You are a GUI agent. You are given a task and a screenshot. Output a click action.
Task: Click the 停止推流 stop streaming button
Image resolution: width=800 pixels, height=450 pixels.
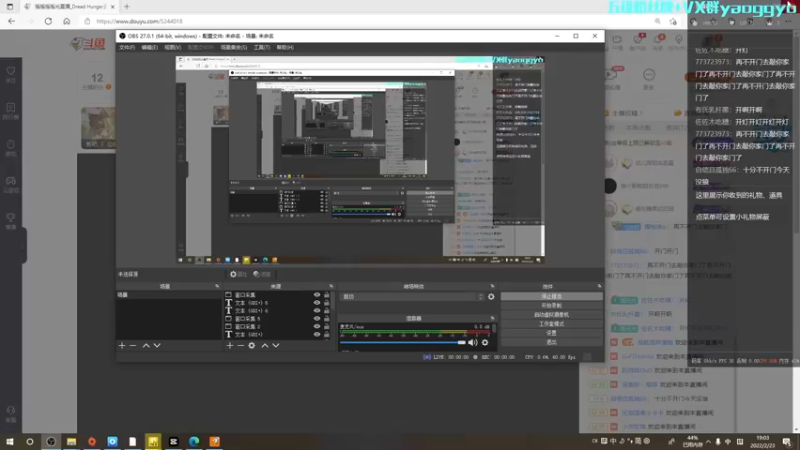(551, 296)
